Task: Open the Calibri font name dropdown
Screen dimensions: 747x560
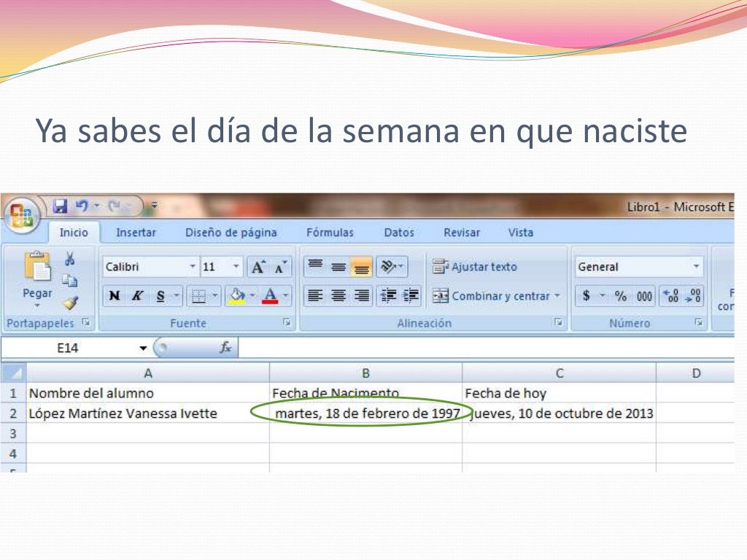Action: (193, 267)
